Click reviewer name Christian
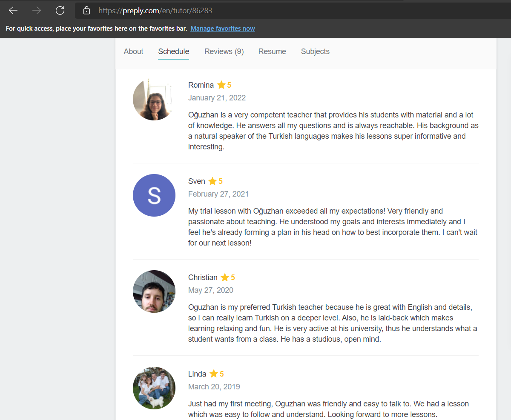This screenshot has height=420, width=511. 203,277
